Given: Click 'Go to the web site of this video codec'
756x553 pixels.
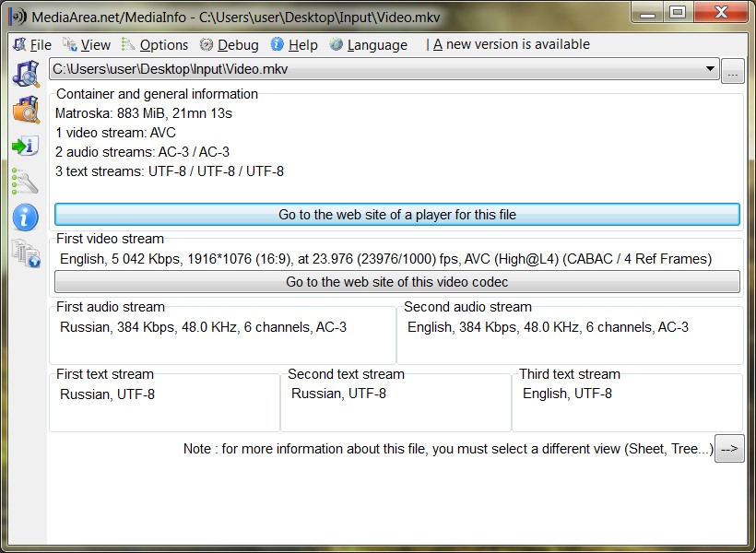Looking at the screenshot, I should pos(397,281).
